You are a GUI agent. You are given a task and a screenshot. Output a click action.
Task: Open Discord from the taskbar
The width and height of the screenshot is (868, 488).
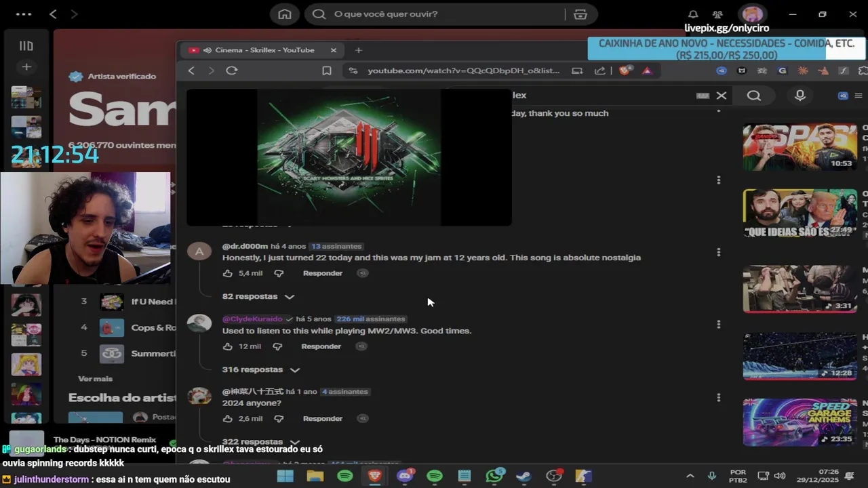click(405, 476)
